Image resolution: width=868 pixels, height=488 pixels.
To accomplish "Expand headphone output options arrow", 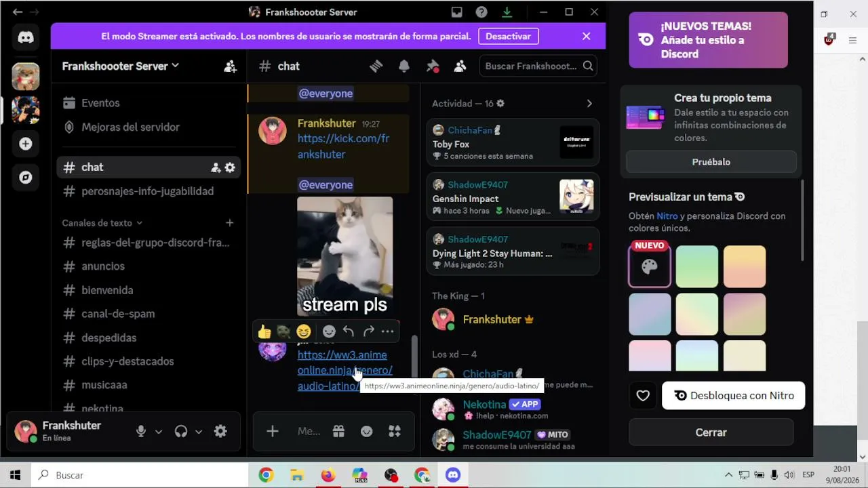I will click(x=199, y=432).
